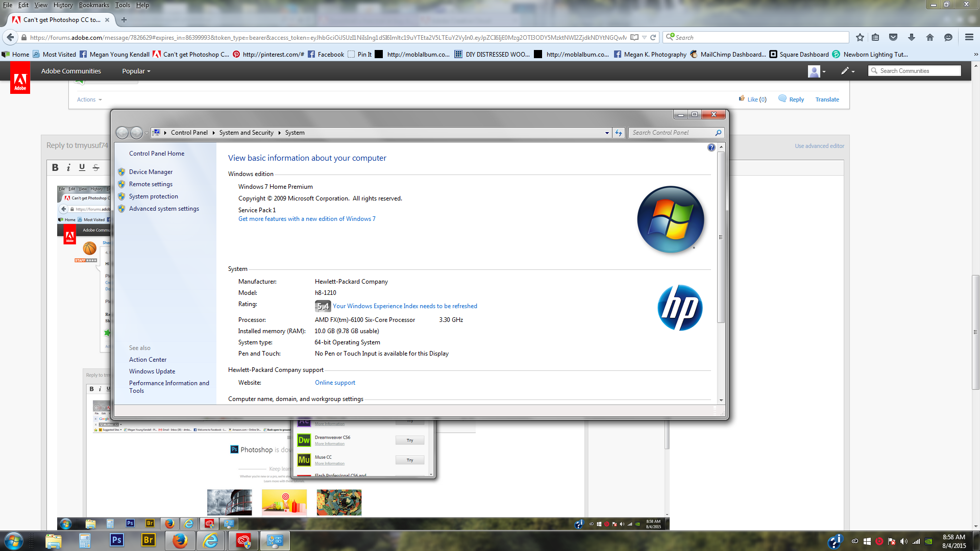
Task: Click Online support link
Action: coord(335,382)
